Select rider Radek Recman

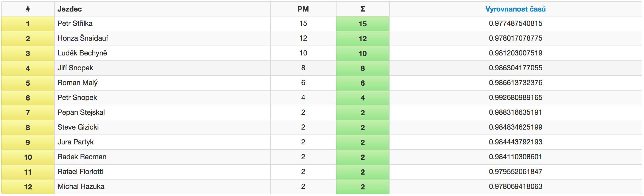[82, 157]
